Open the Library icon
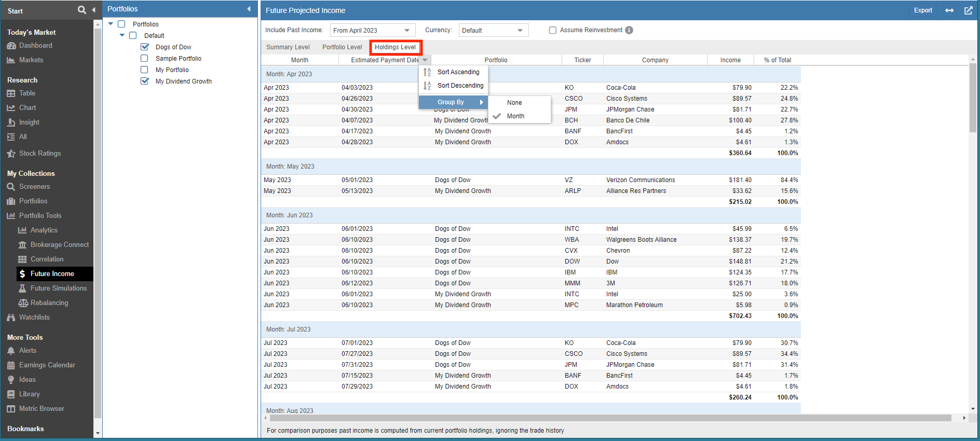Viewport: 980px width, 441px height. (x=11, y=394)
